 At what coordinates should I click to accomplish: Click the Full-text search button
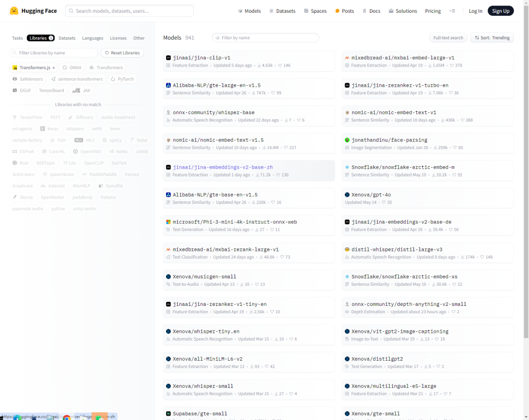click(x=448, y=38)
